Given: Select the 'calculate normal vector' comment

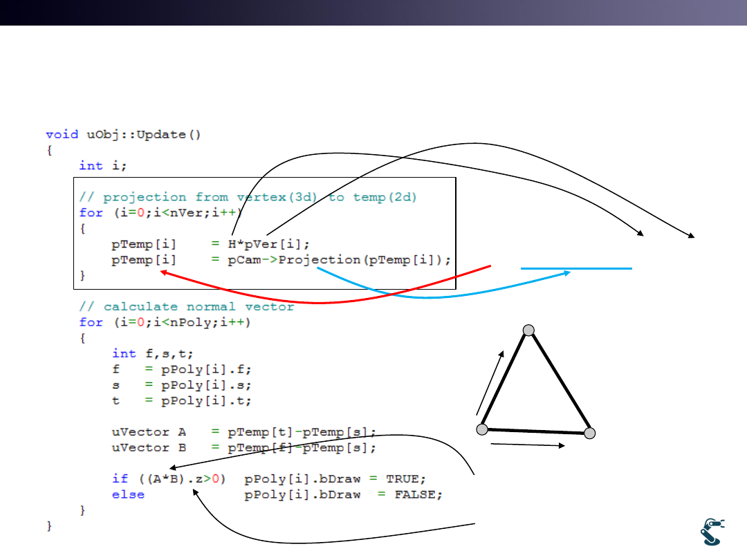Looking at the screenshot, I should [187, 306].
